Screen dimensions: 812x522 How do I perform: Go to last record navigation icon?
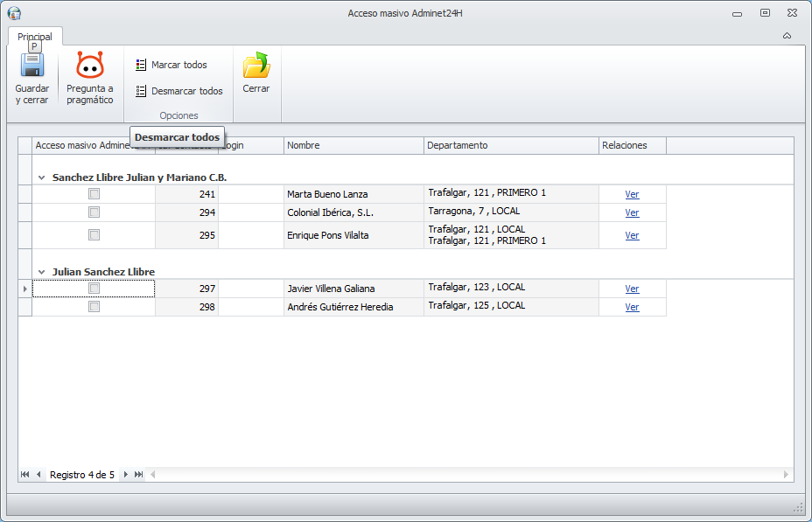139,475
